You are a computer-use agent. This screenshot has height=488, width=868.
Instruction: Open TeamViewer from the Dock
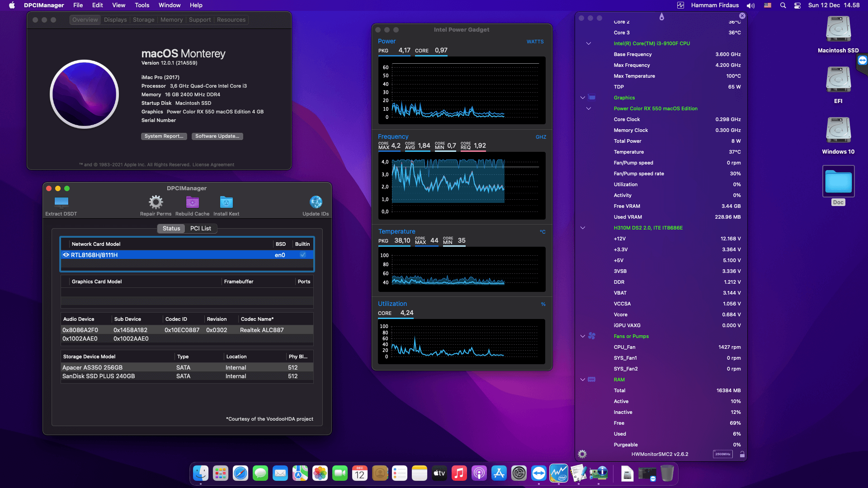(x=539, y=473)
